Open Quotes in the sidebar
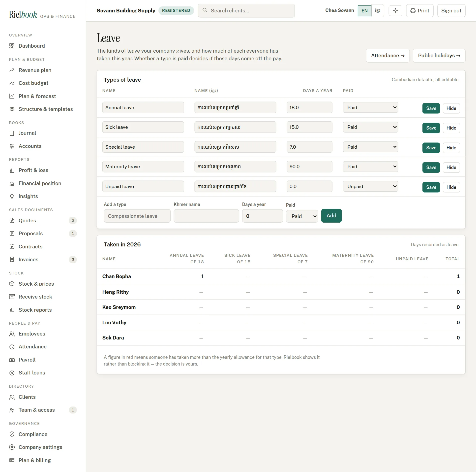This screenshot has height=472, width=476. click(43, 221)
